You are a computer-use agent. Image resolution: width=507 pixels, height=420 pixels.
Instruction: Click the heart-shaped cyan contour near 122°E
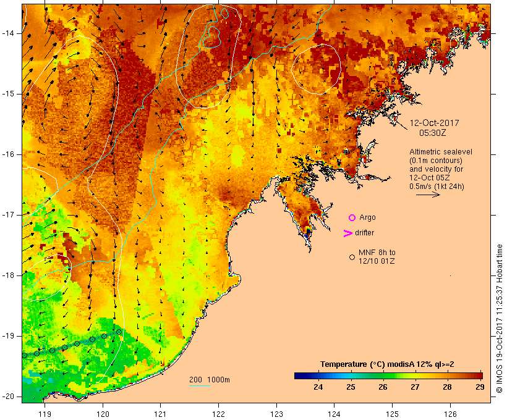coord(211,38)
